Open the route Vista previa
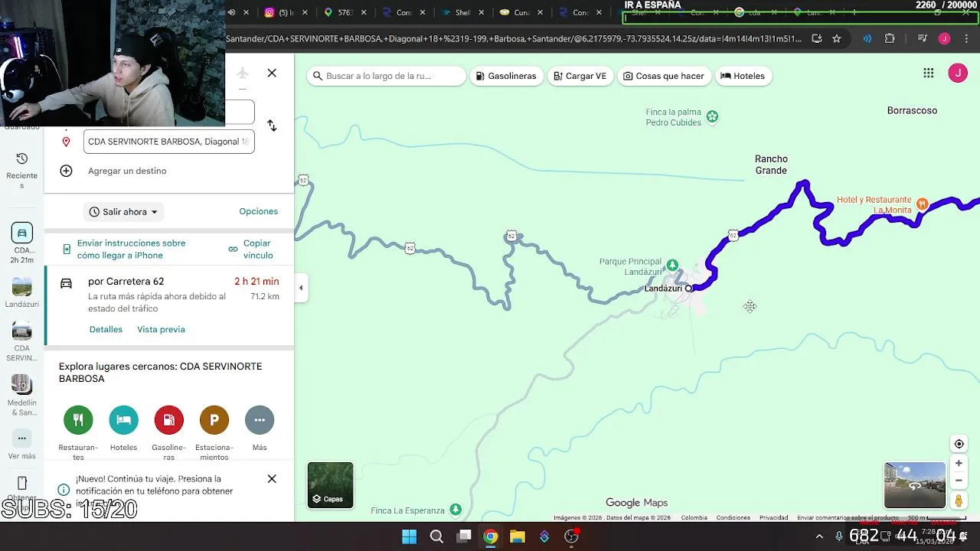 [x=161, y=329]
